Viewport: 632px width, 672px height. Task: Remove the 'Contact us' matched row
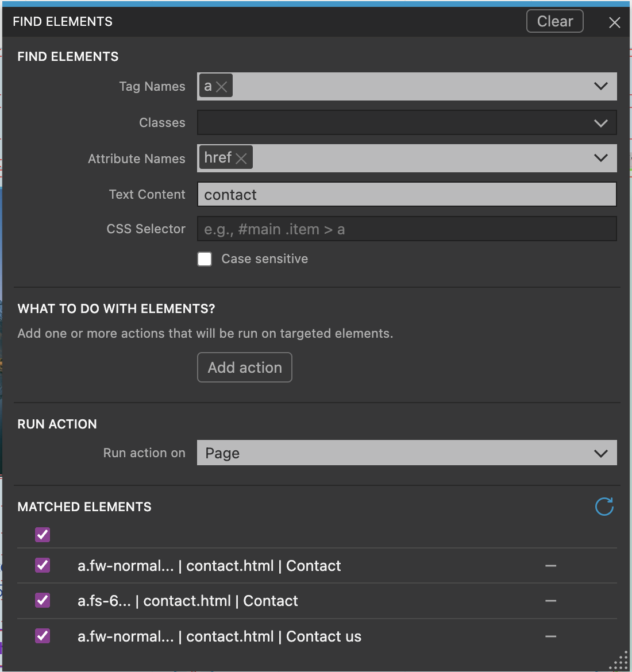(x=550, y=637)
